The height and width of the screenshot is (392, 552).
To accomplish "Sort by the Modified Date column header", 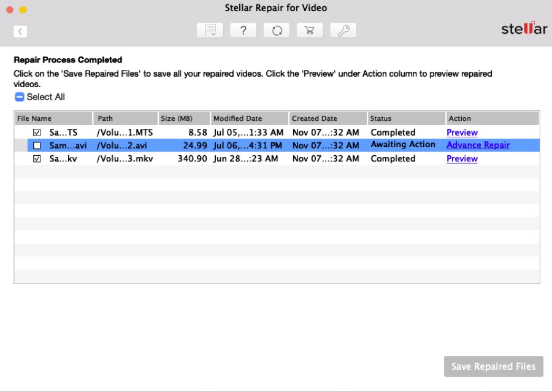I will click(249, 118).
